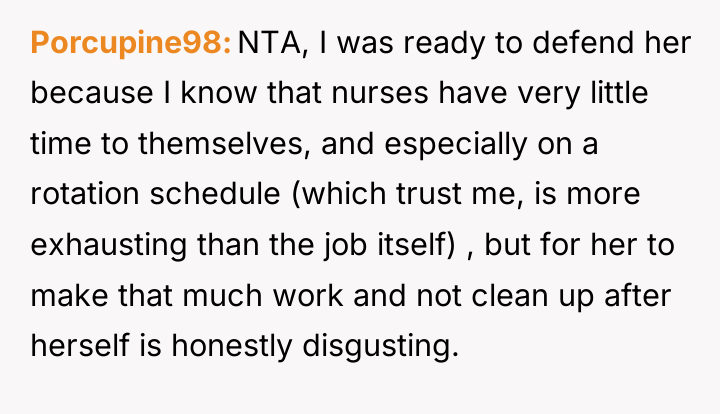The height and width of the screenshot is (414, 720).
Task: Click the word "herself" on the last line
Action: tap(80, 345)
